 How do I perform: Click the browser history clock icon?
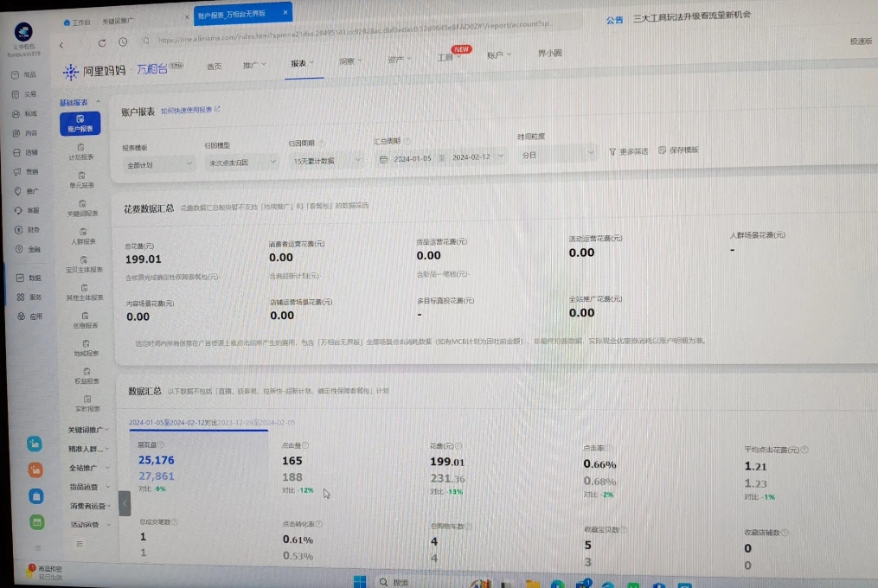[123, 42]
